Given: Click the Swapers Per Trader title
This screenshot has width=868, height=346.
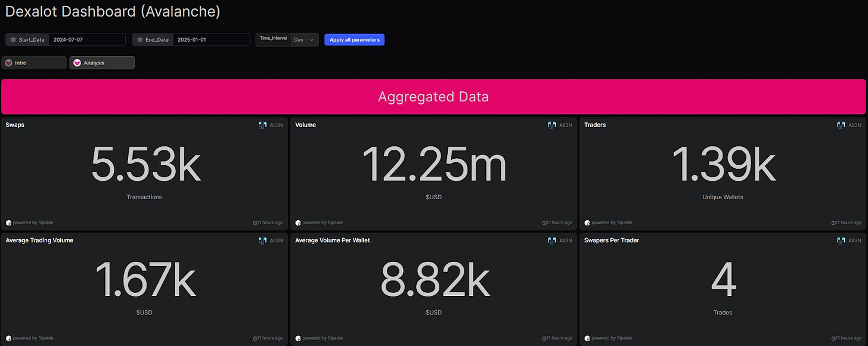Looking at the screenshot, I should 612,240.
